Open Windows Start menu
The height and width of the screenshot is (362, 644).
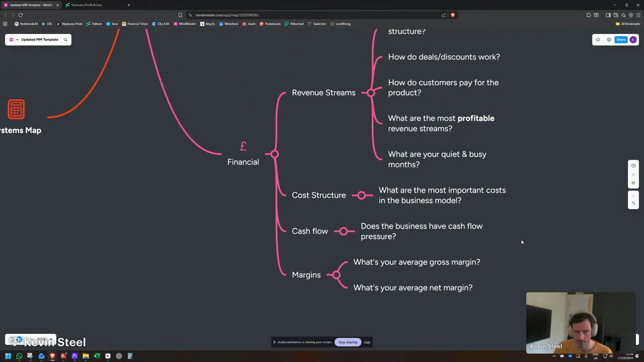pos(8,356)
